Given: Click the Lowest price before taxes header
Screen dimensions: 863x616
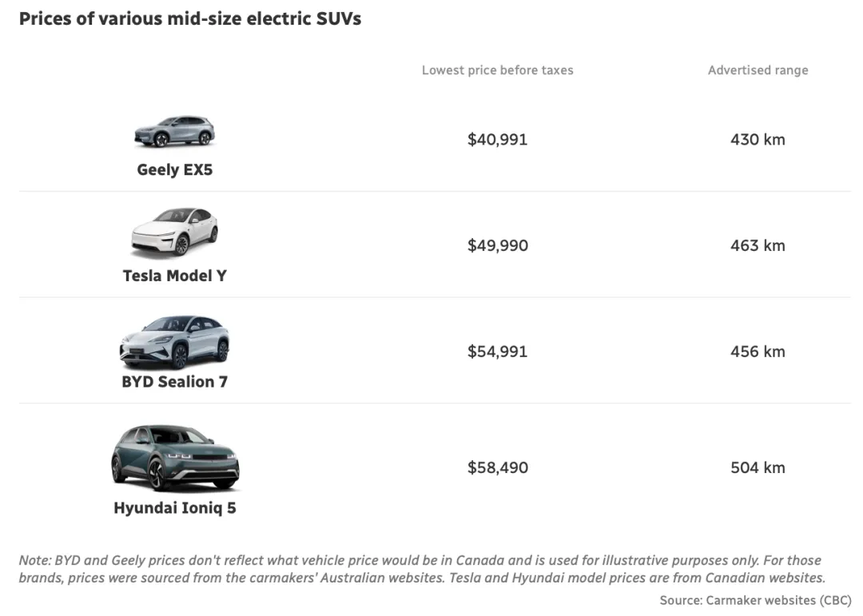Looking at the screenshot, I should coord(498,70).
